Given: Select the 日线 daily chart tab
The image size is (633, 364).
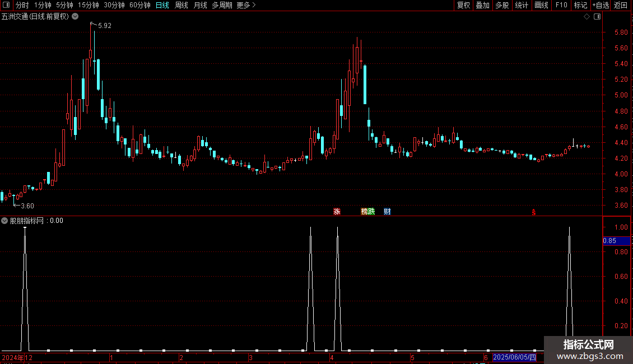Looking at the screenshot, I should (x=162, y=5).
